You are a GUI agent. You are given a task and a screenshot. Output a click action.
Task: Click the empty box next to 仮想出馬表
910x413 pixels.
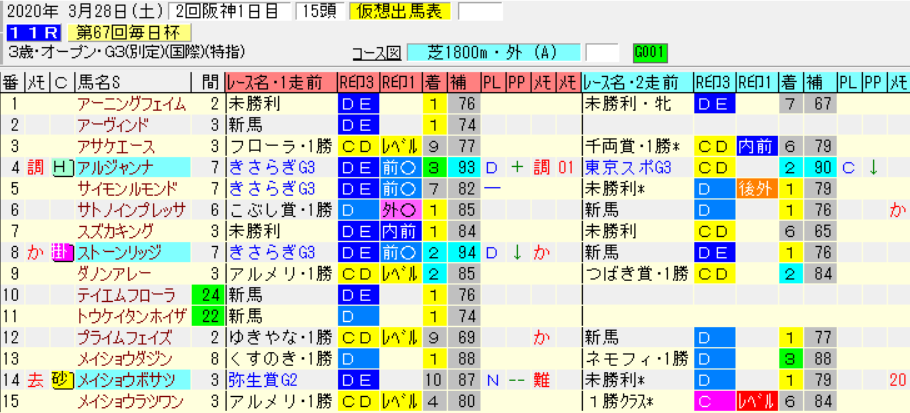(481, 10)
